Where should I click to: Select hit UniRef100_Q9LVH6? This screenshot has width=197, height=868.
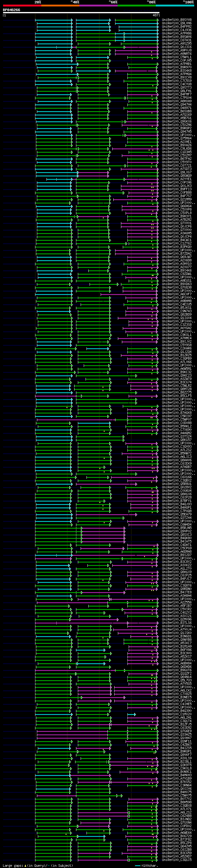click(x=176, y=23)
